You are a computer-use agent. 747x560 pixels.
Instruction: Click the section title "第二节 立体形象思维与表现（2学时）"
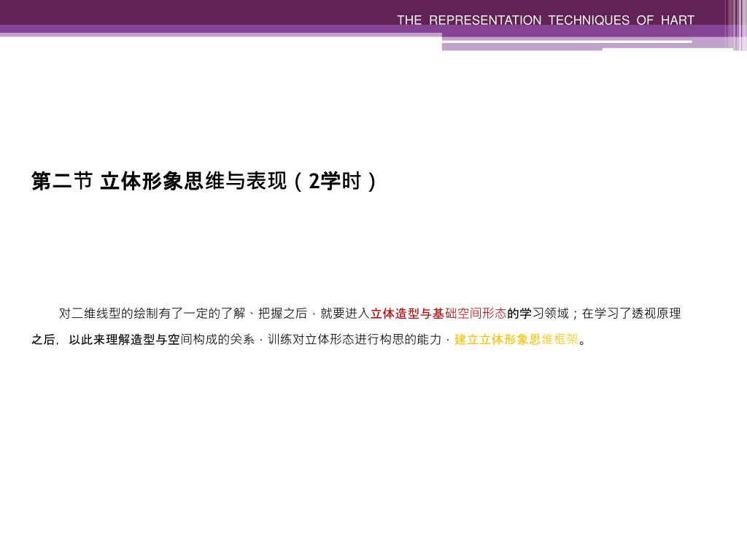pos(206,182)
